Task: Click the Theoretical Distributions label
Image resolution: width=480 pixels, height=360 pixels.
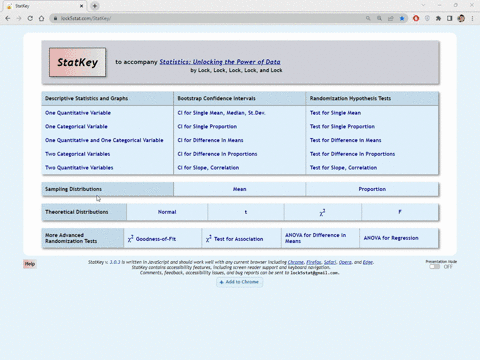Action: [x=76, y=212]
